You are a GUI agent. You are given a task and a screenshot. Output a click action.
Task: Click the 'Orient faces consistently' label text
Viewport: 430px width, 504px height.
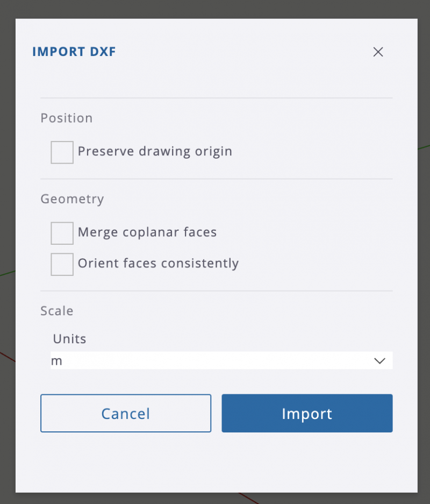click(x=158, y=264)
